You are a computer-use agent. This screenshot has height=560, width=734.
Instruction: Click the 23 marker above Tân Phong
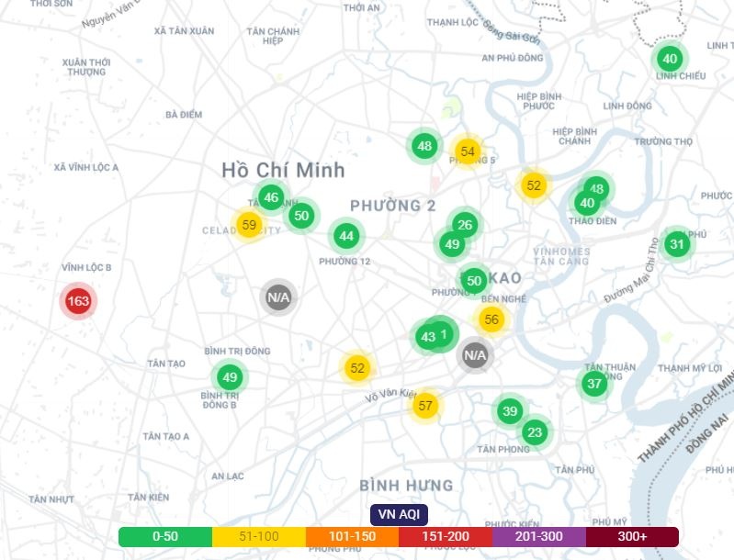(x=535, y=431)
